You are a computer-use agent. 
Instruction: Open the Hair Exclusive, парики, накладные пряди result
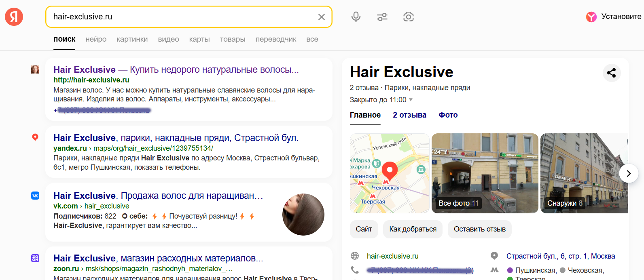coord(176,138)
